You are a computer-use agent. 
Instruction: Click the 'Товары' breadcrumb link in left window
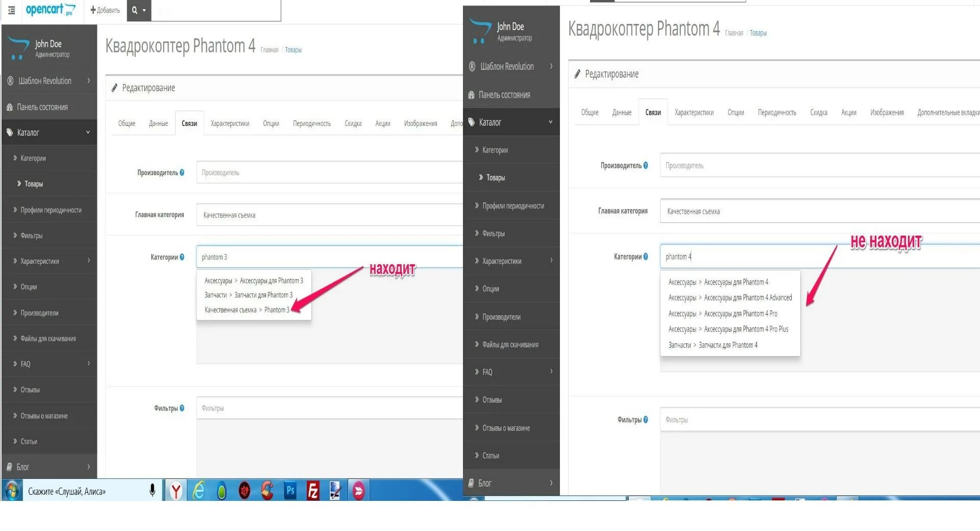[293, 49]
